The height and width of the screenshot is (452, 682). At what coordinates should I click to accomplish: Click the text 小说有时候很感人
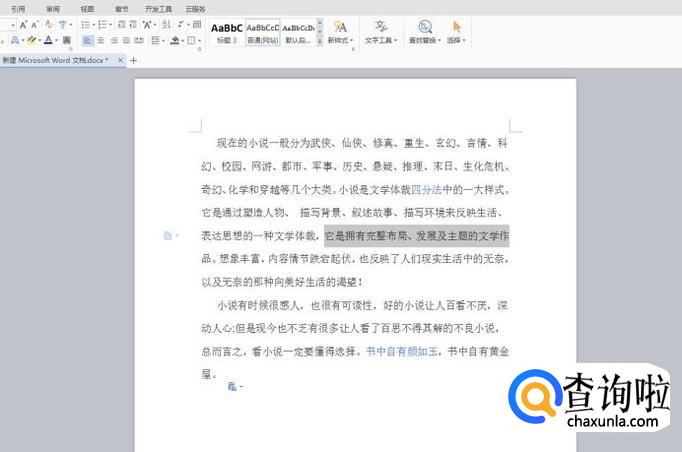click(x=258, y=305)
